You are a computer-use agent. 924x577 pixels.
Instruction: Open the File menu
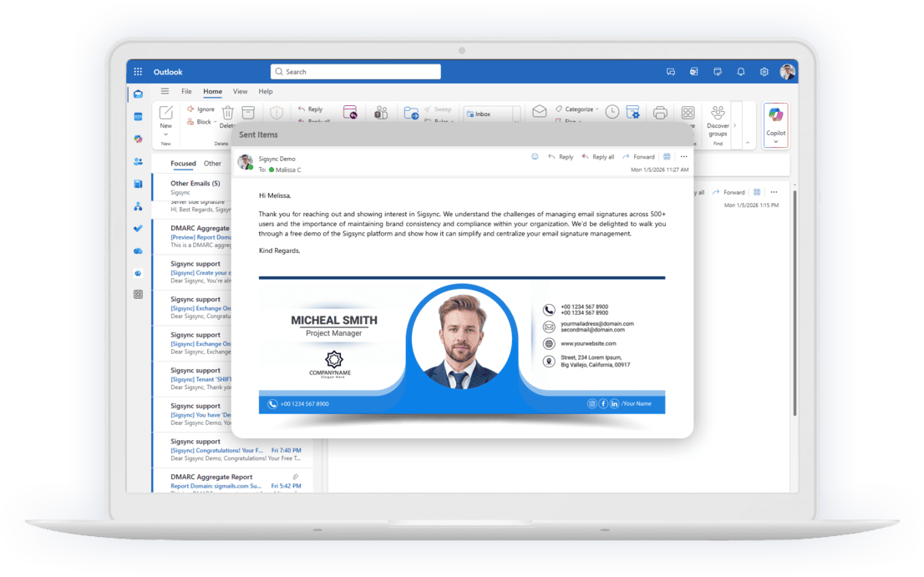point(186,91)
